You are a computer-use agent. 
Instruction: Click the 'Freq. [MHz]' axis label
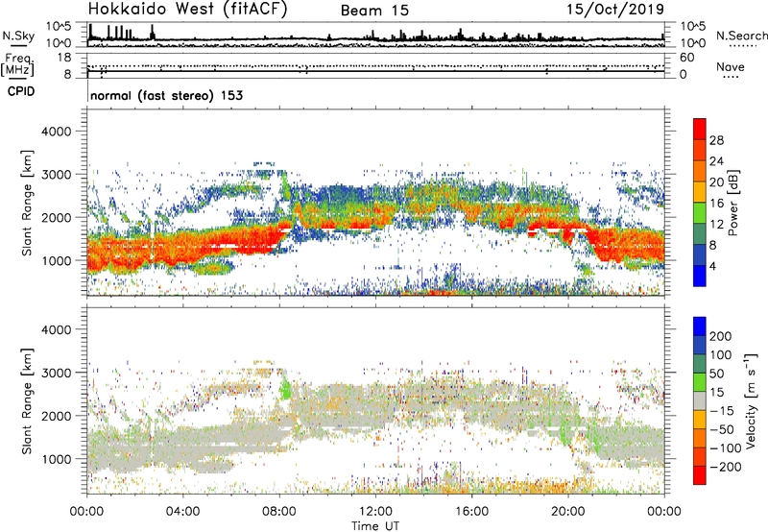point(17,65)
